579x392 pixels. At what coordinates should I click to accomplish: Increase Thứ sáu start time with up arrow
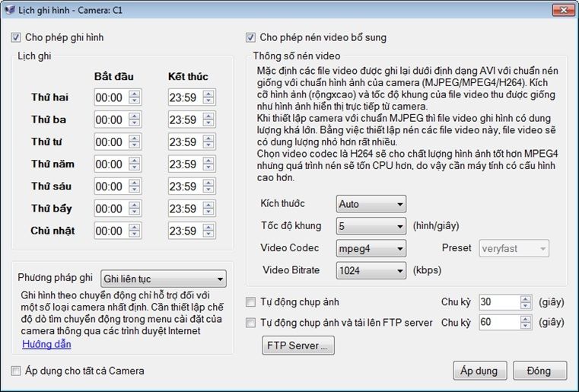point(135,183)
